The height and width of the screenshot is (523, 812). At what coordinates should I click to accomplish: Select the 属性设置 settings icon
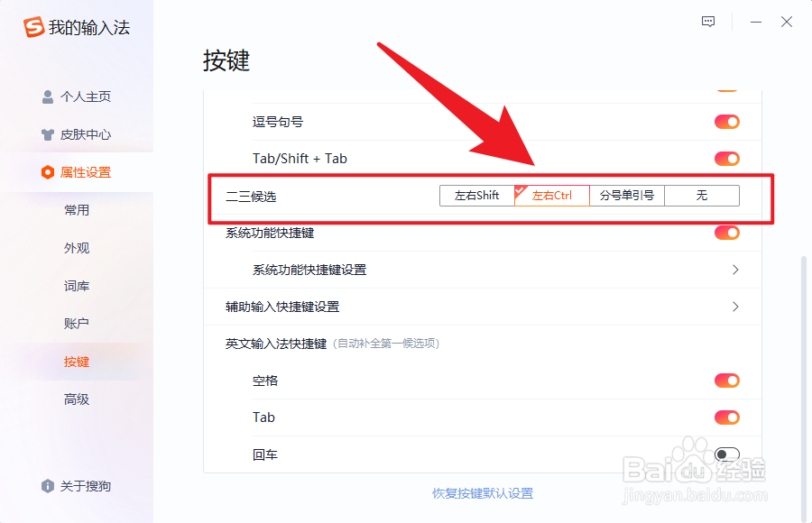click(50, 172)
